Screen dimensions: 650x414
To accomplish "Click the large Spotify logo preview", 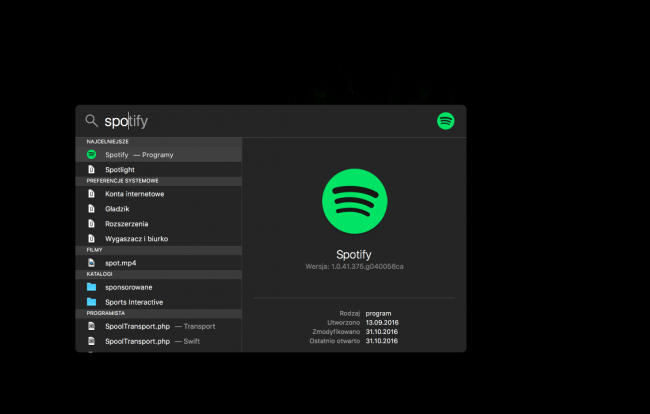I will click(354, 201).
